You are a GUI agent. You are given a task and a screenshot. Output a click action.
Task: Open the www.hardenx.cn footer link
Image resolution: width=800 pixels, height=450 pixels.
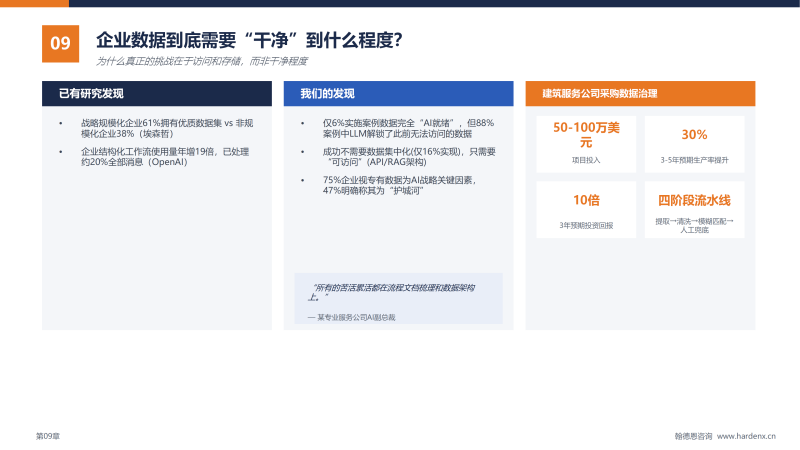point(746,436)
